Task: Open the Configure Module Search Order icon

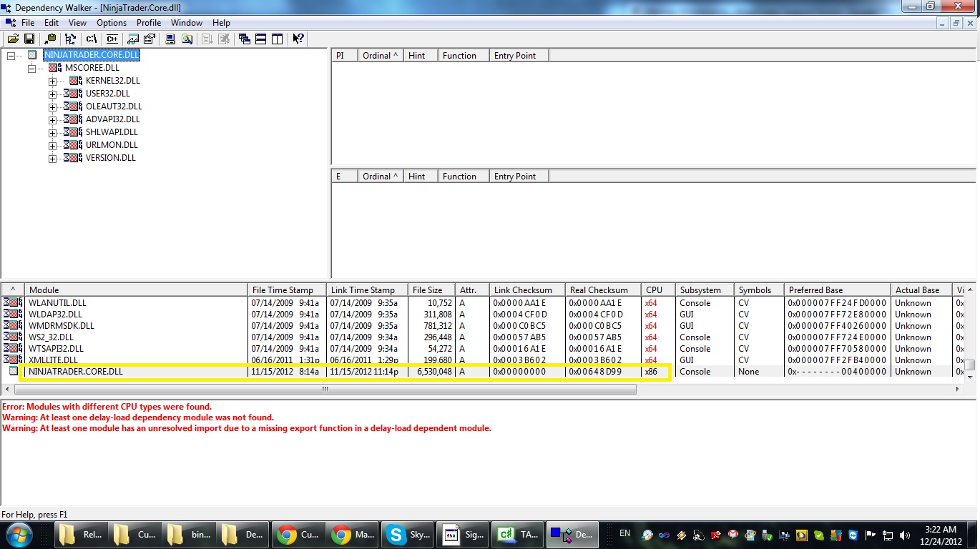Action: 187,39
